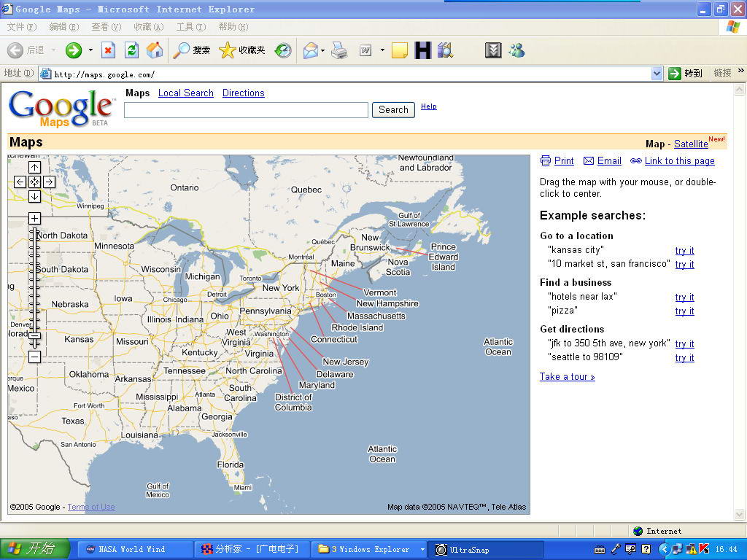Switch the map to Satellite view
The width and height of the screenshot is (747, 560).
pyautogui.click(x=690, y=144)
